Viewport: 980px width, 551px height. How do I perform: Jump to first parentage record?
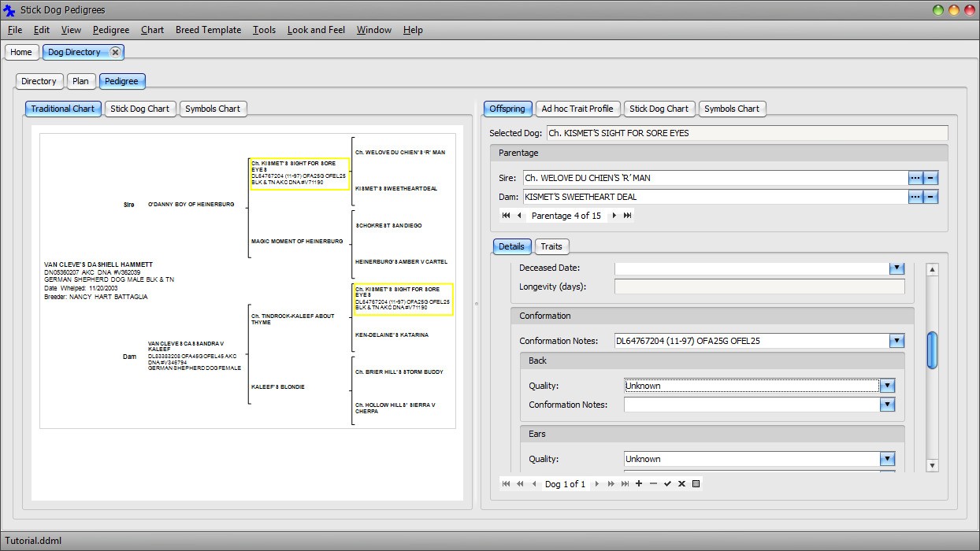pyautogui.click(x=506, y=216)
